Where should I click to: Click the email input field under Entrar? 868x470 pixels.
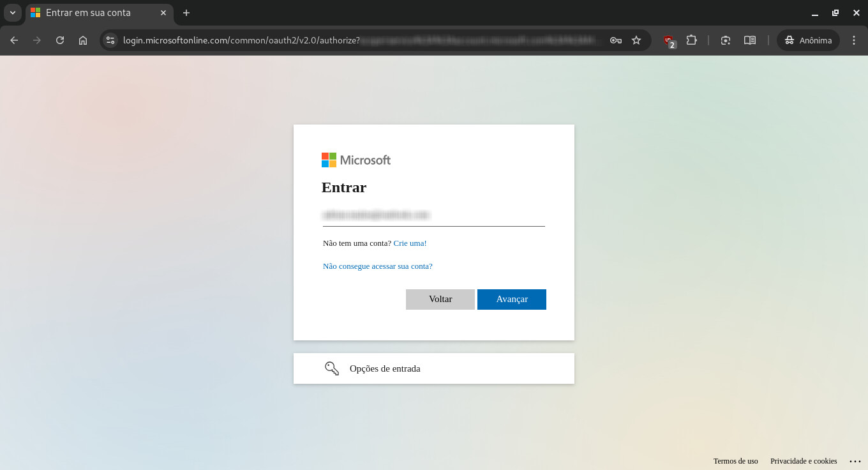click(434, 215)
